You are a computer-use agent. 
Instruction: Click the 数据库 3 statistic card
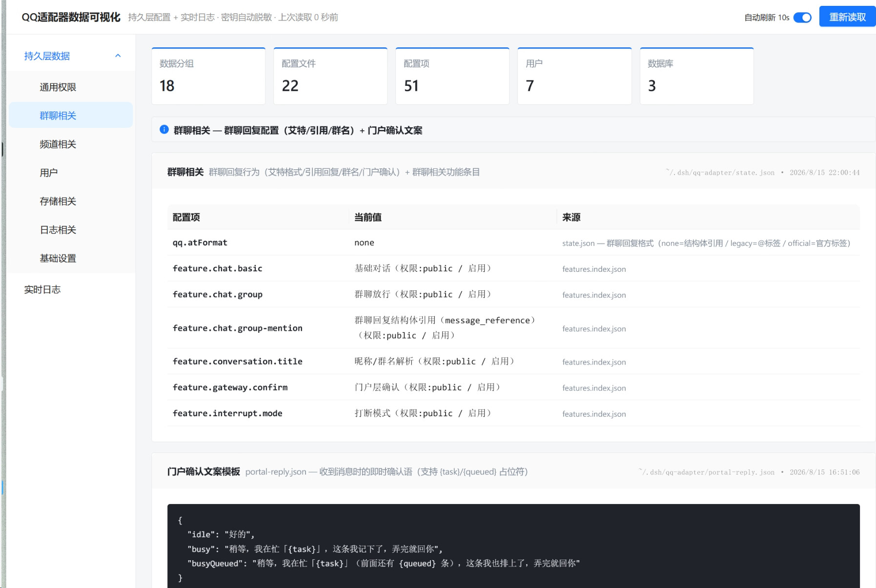[696, 76]
